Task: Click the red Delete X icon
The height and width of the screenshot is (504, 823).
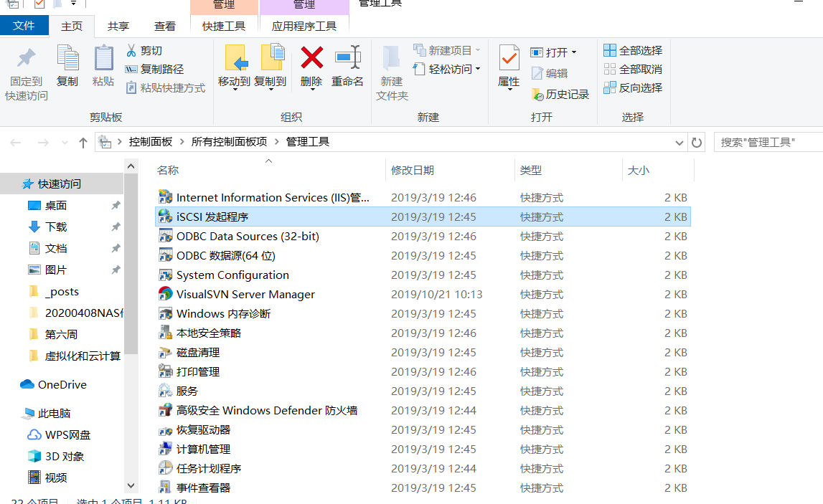Action: [x=312, y=57]
